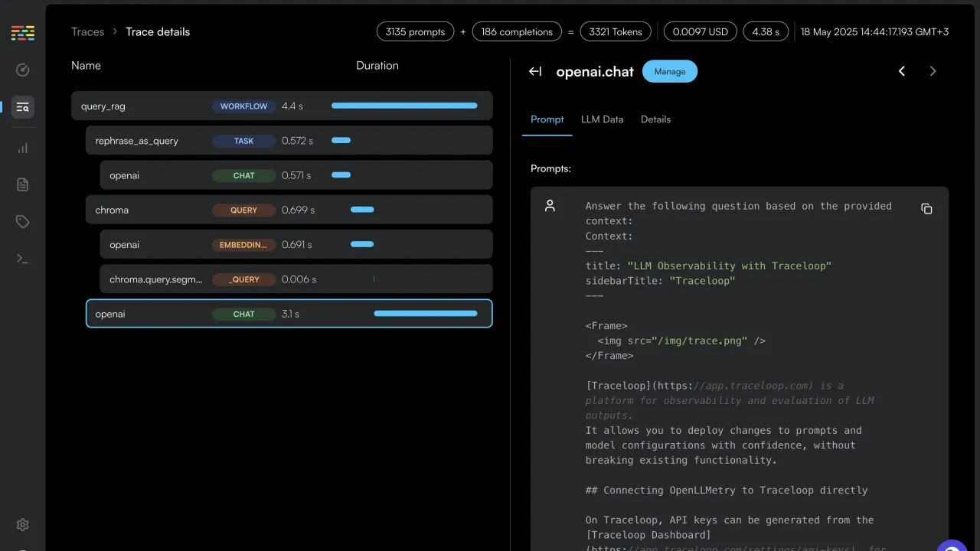Open the terminal prompt icon in sidebar
Viewport: 980px width, 551px height.
pos(23,259)
